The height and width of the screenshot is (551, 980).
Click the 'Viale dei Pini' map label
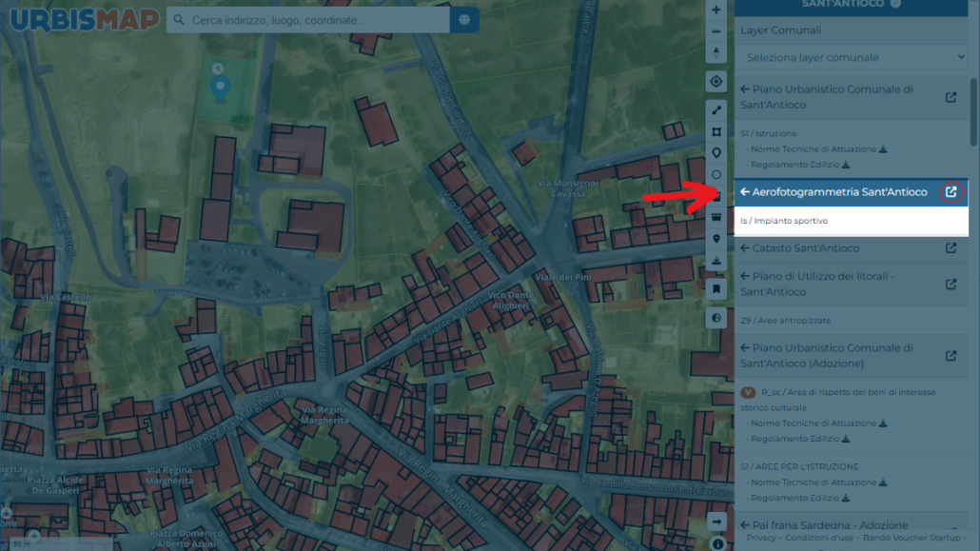coord(562,277)
